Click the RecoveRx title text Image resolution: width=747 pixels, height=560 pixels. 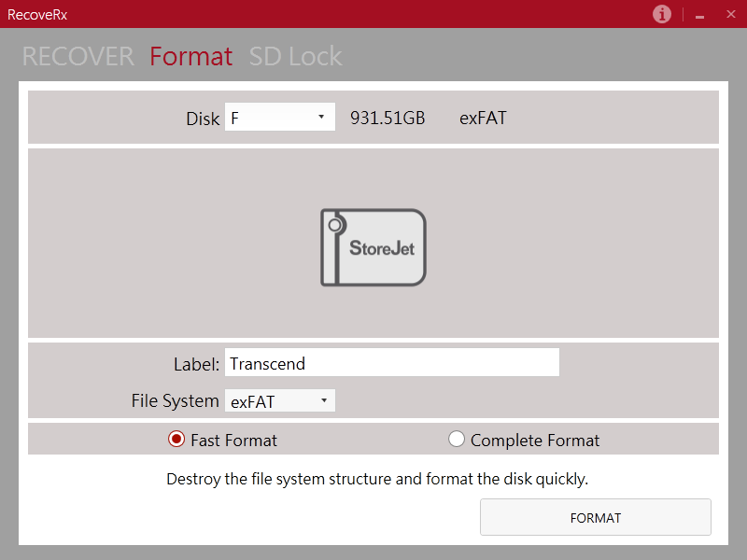tap(37, 15)
